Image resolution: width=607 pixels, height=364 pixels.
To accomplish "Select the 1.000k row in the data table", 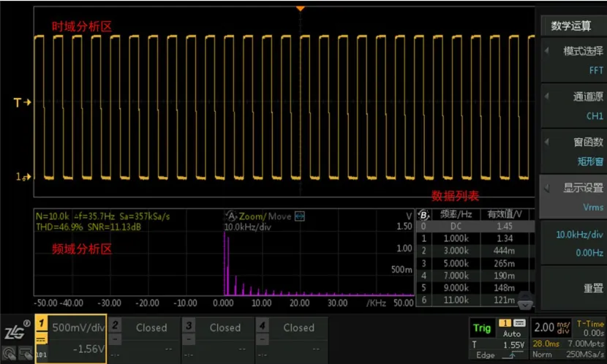I will tap(475, 239).
